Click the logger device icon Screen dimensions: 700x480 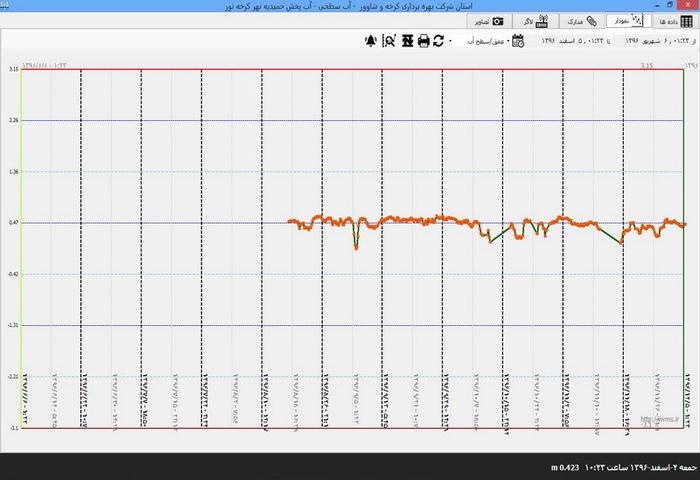point(543,20)
